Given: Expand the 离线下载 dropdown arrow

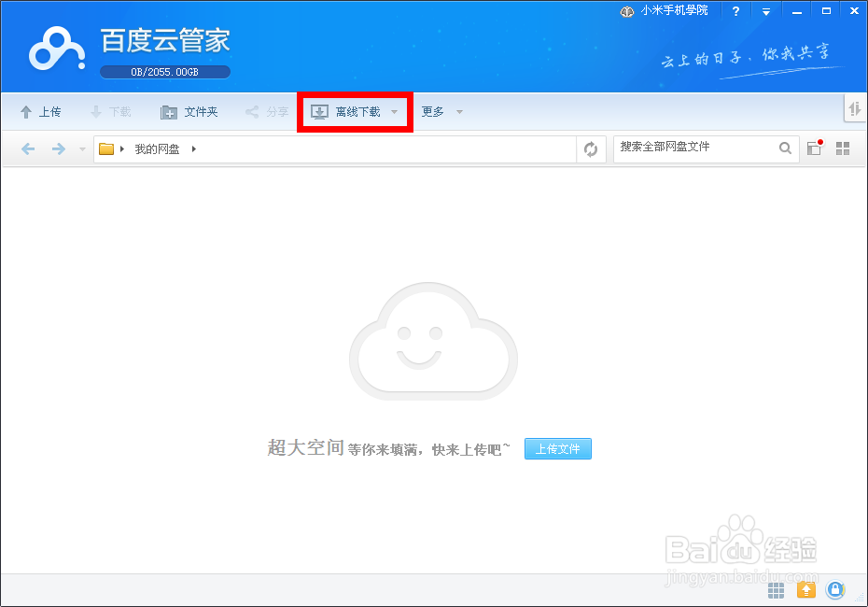Looking at the screenshot, I should point(394,112).
